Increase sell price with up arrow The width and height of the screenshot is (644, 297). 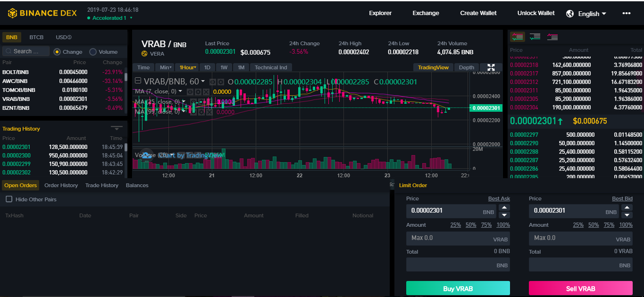tap(627, 208)
